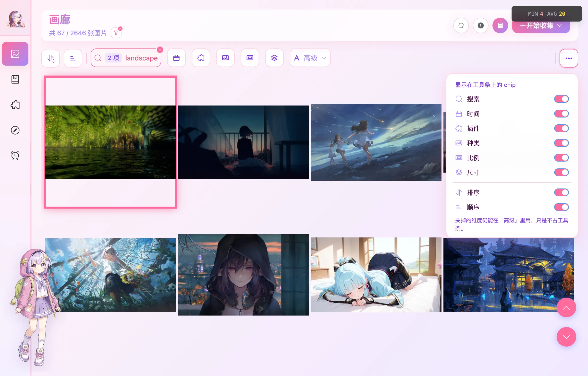Toggle the 搜索 chip switch
This screenshot has width=588, height=376.
click(561, 99)
